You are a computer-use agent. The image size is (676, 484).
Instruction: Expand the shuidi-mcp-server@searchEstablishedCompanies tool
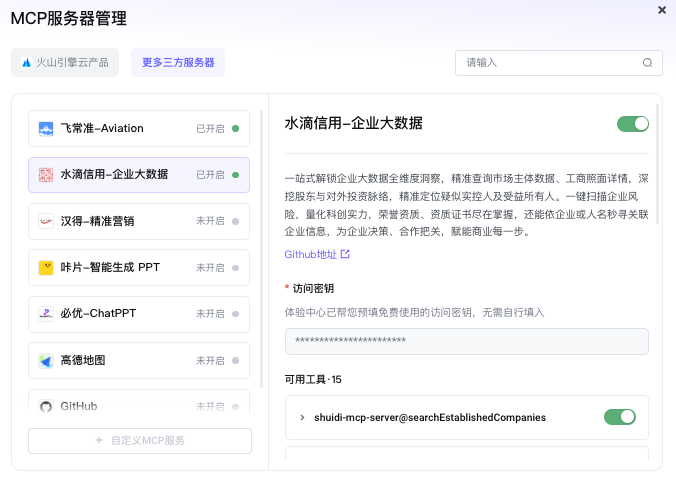pyautogui.click(x=302, y=417)
